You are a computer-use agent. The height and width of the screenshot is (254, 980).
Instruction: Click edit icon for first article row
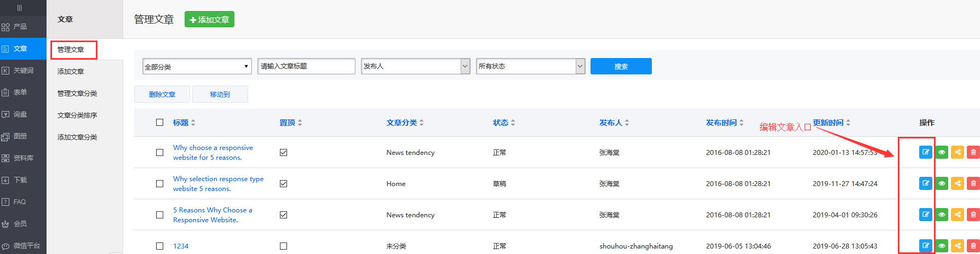[x=925, y=152]
